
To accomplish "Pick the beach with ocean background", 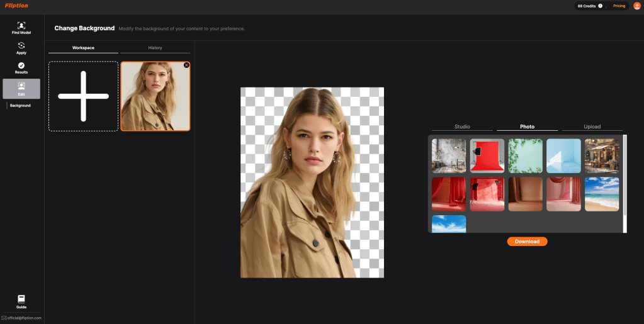I will [x=601, y=194].
